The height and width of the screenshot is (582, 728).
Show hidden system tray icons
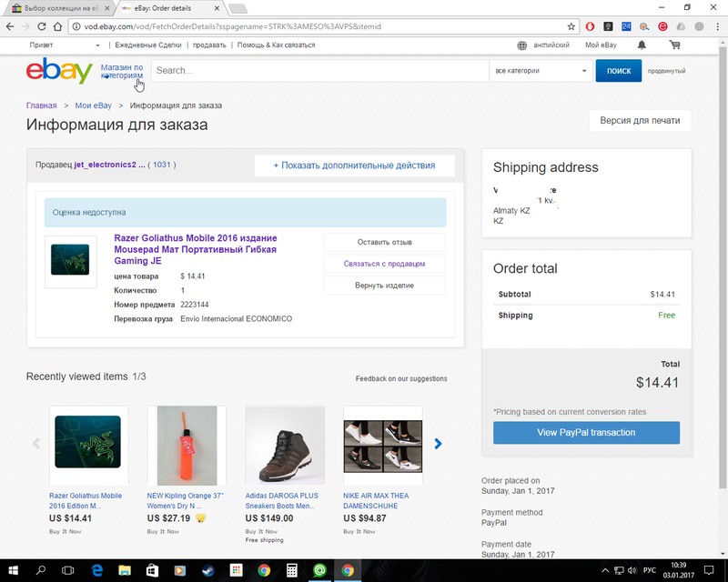[x=604, y=570]
